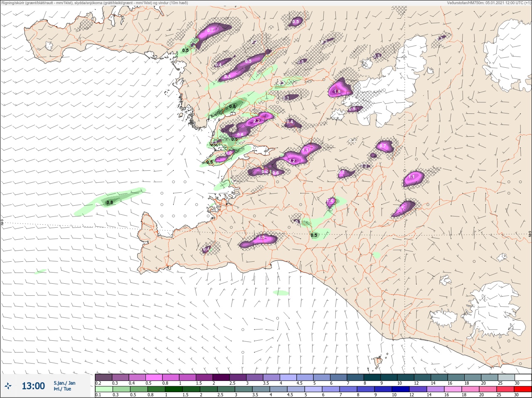Viewport: 532px width, 398px height.
Task: Pick the upper legend dark purple swatch starting at 2
Action: click(221, 377)
